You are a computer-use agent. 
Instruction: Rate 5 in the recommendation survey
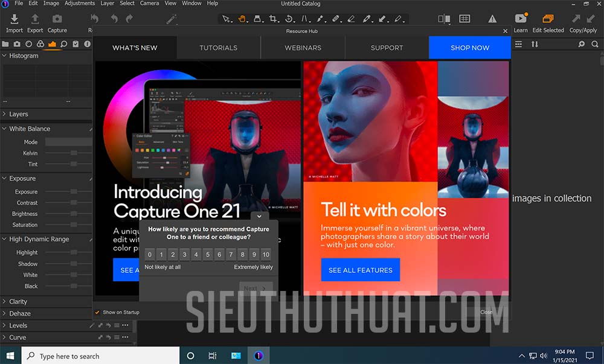[208, 254]
